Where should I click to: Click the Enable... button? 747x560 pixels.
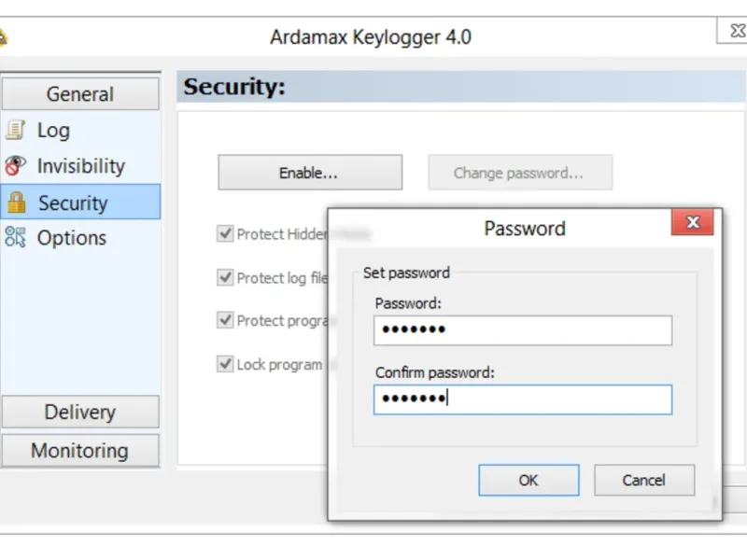tap(310, 173)
